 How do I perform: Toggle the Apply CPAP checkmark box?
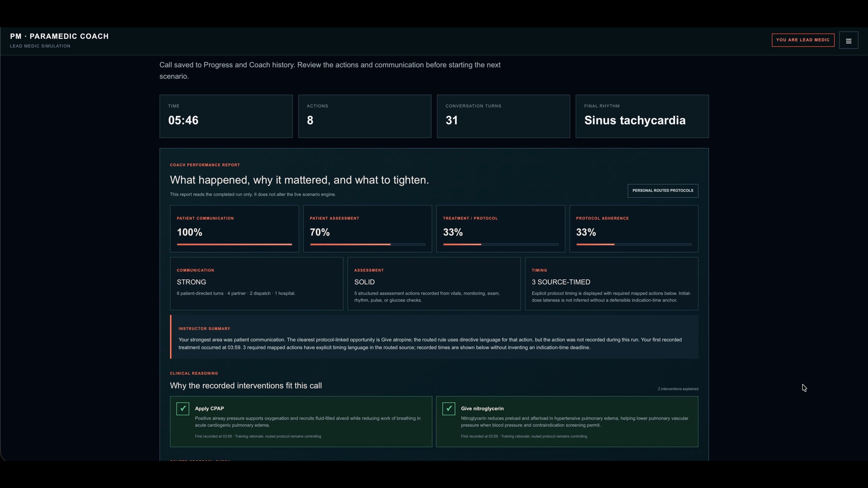click(x=183, y=409)
